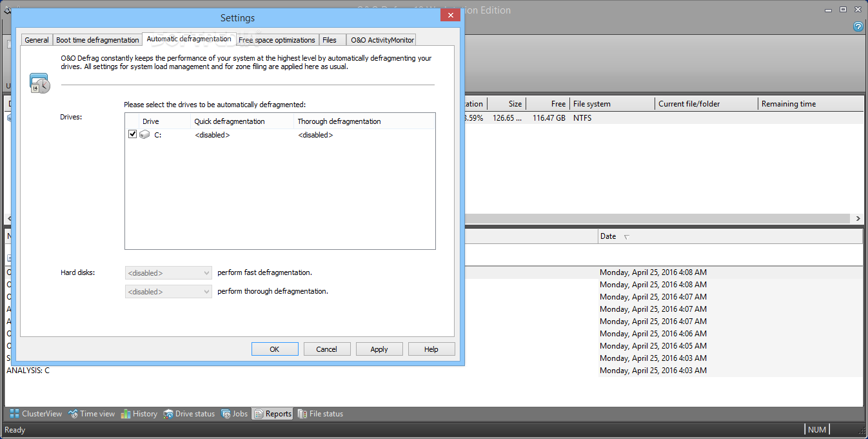
Task: Click the Jobs icon
Action: point(226,414)
